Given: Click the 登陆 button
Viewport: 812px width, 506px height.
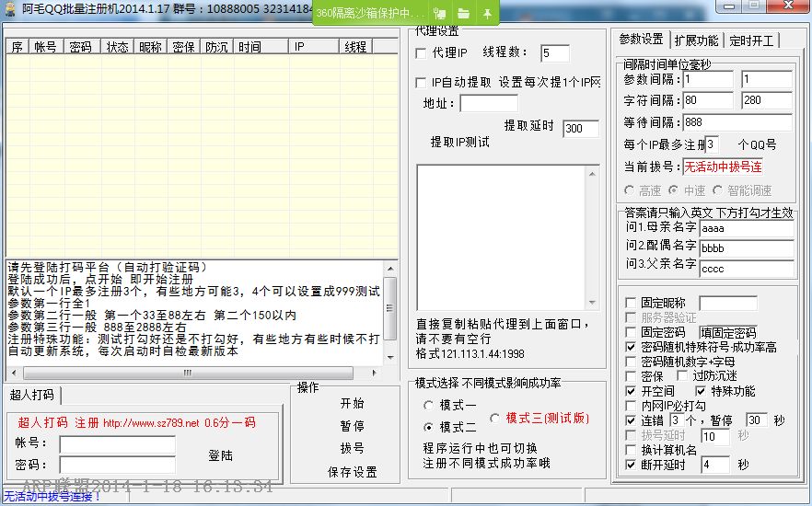Looking at the screenshot, I should (x=221, y=455).
